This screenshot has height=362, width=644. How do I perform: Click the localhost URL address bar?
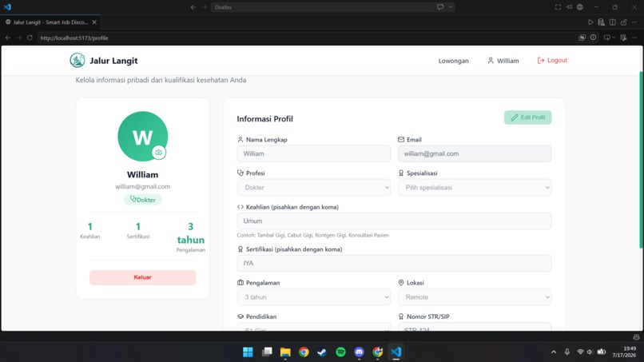coord(306,38)
